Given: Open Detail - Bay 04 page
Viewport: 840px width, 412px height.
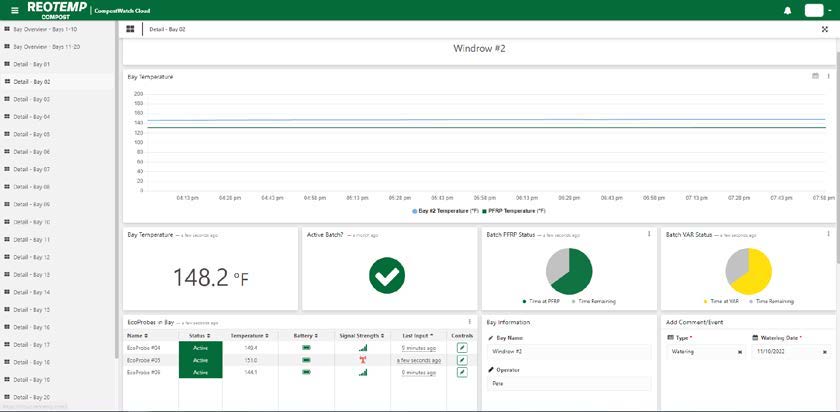Looking at the screenshot, I should coord(32,117).
